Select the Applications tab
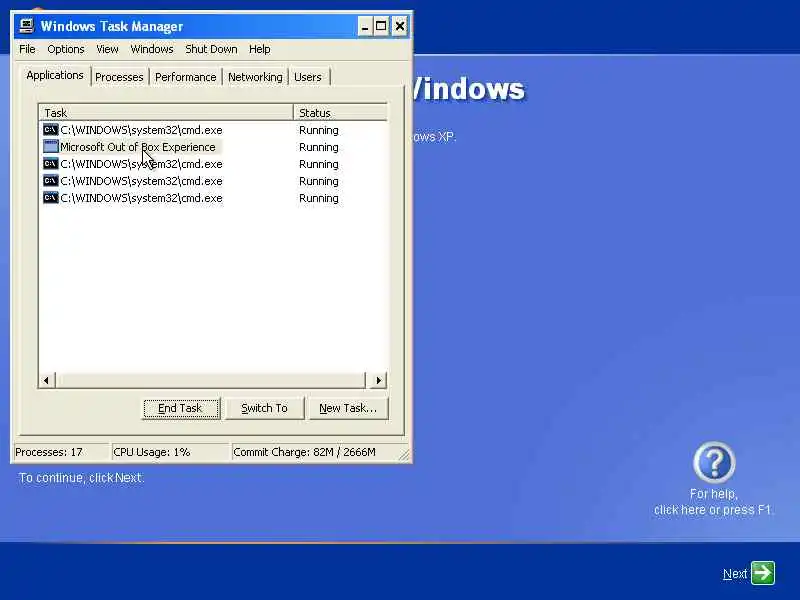The width and height of the screenshot is (800, 600). point(55,76)
